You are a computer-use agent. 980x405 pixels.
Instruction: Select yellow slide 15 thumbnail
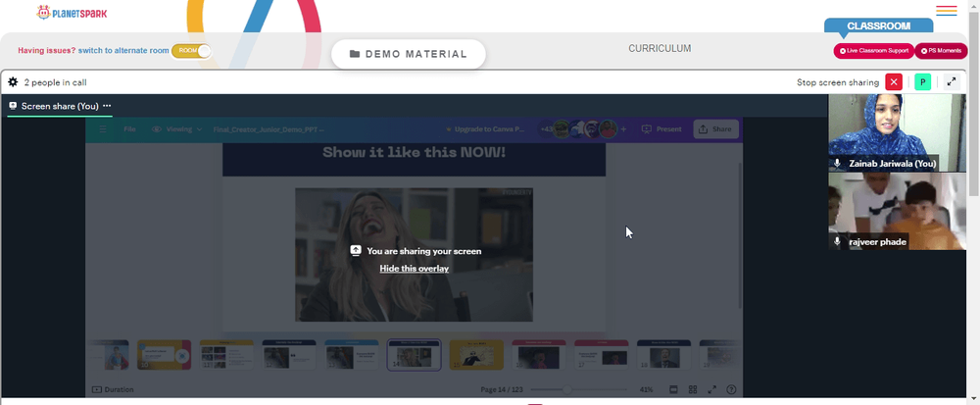point(476,355)
